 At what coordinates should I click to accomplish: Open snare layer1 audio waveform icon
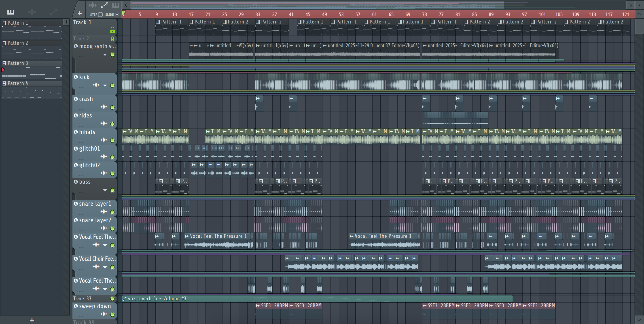click(104, 212)
